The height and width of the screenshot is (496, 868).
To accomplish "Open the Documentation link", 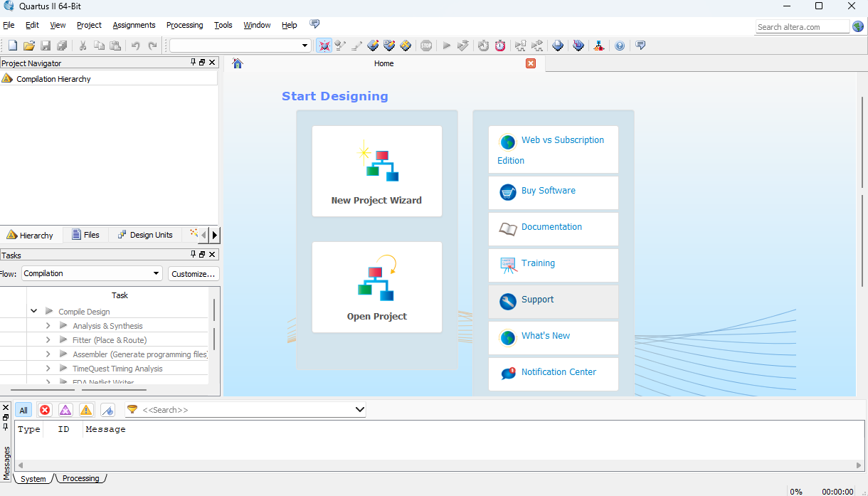I will pos(551,228).
